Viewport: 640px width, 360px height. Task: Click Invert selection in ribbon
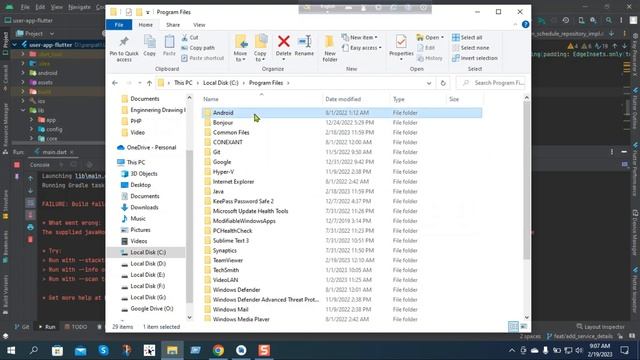[x=475, y=58]
